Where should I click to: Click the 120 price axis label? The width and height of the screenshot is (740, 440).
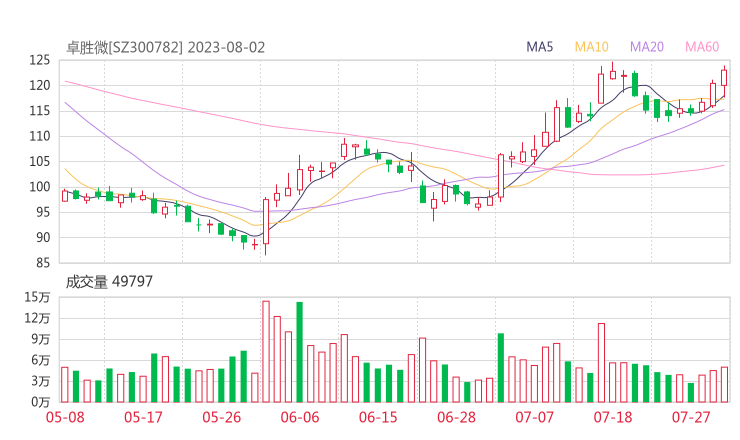coord(40,85)
